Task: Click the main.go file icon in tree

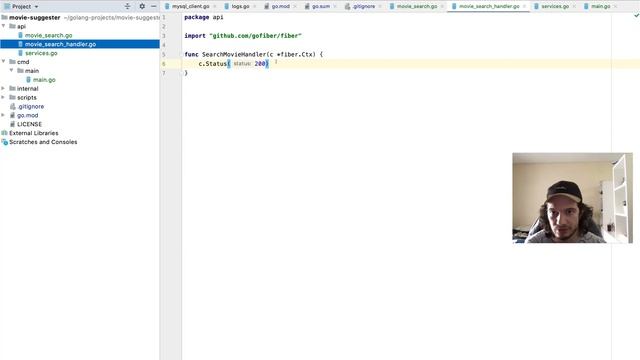Action: (29, 80)
